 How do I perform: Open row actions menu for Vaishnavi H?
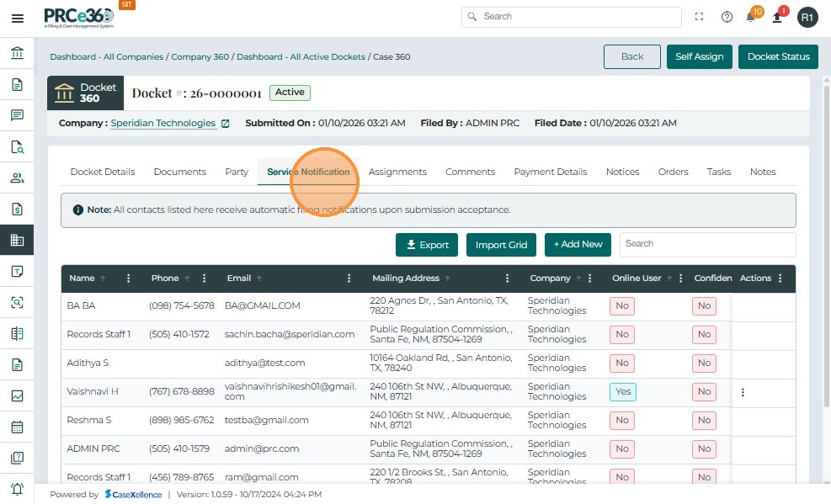click(743, 392)
